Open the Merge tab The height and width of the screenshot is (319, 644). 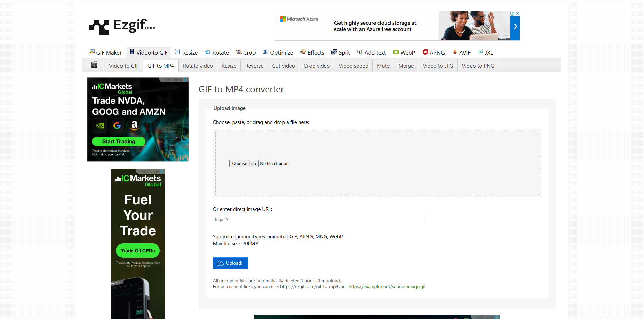coord(406,66)
